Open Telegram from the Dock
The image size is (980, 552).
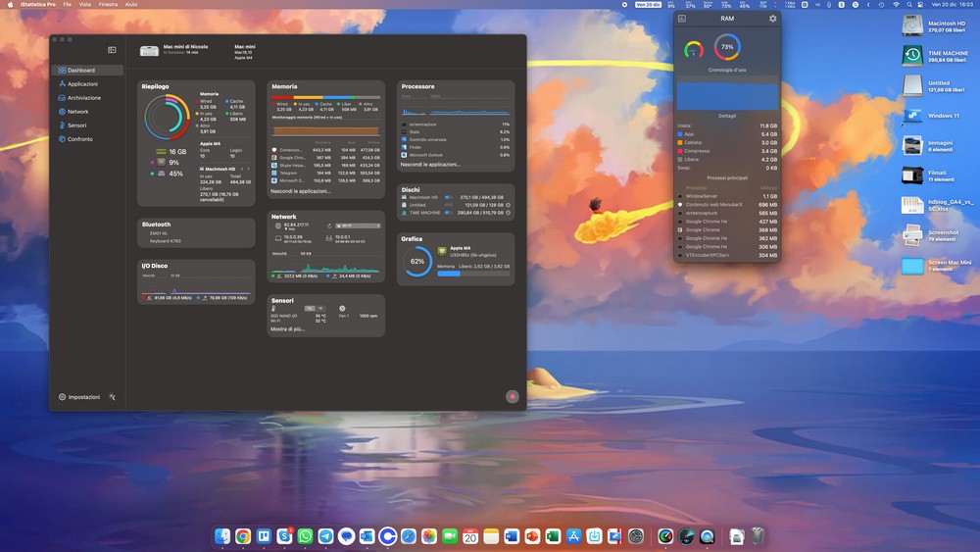coord(325,536)
